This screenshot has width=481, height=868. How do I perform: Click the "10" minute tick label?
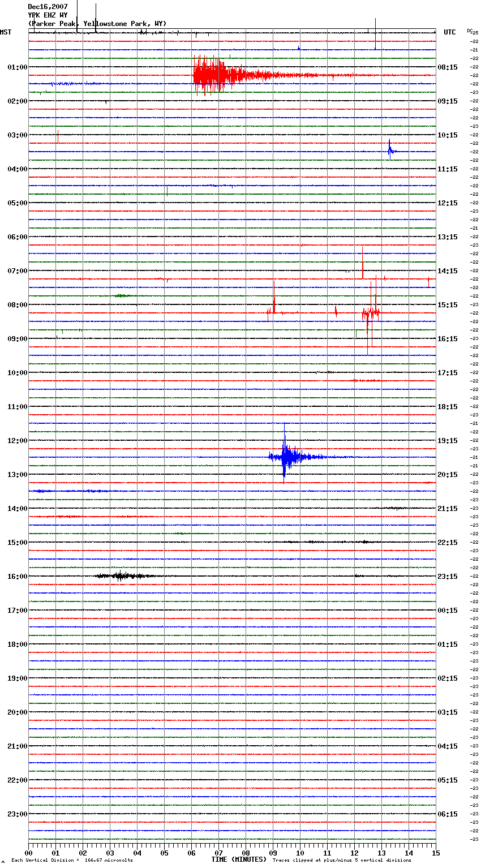tap(300, 853)
